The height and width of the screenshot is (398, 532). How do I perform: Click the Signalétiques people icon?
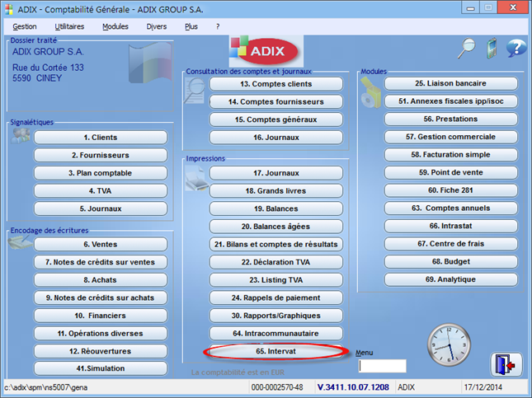pyautogui.click(x=21, y=135)
